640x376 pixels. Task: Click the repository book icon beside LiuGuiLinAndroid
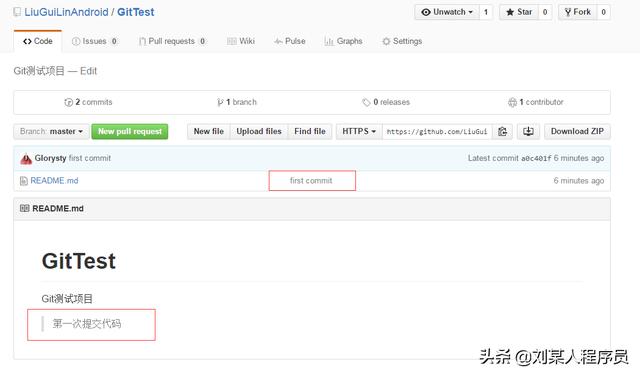pyautogui.click(x=17, y=12)
